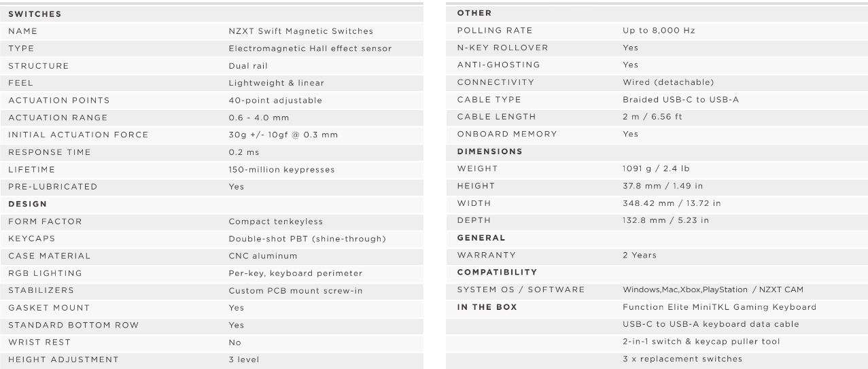Select the Function Elite MiniTKL Gaming Keyboard text
Screen dimensions: 868x369
pos(720,307)
